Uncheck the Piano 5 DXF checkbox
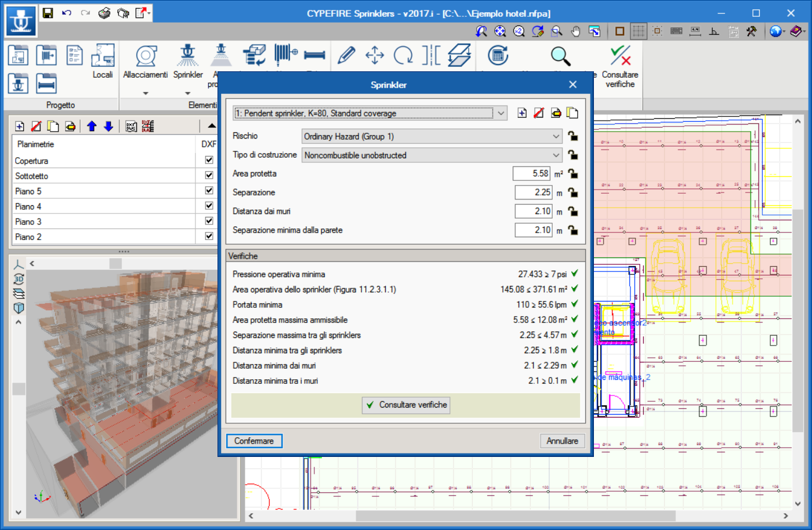The width and height of the screenshot is (812, 530). point(209,190)
